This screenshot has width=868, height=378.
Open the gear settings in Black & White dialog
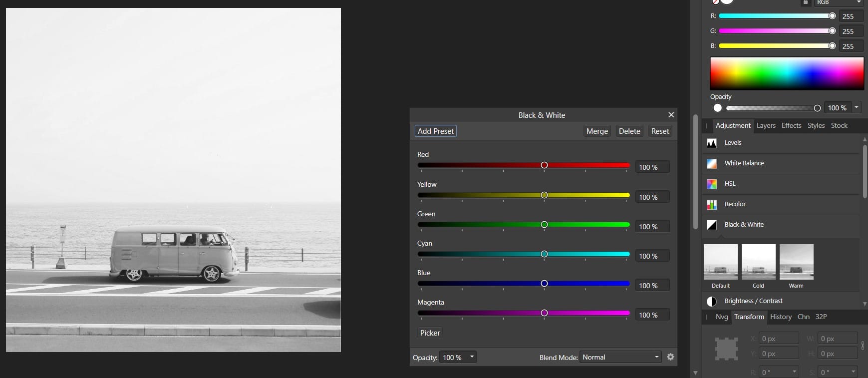coord(670,357)
